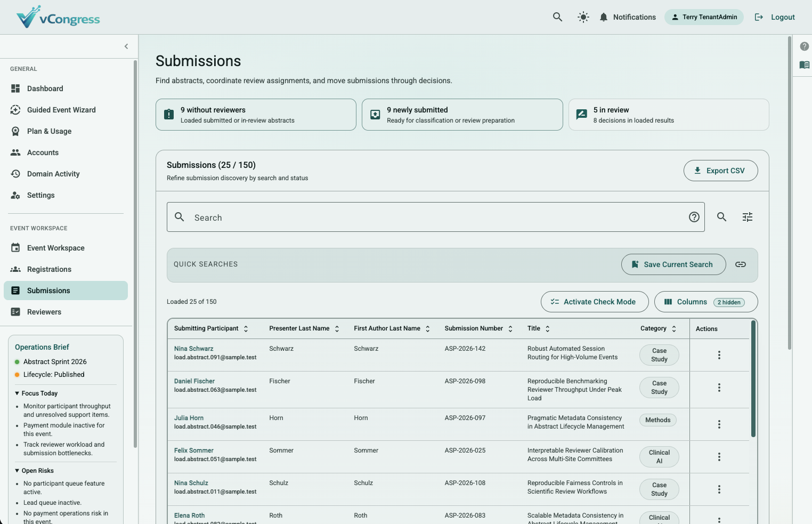812x524 pixels.
Task: Sort by Submitting Participant column
Action: (212, 328)
